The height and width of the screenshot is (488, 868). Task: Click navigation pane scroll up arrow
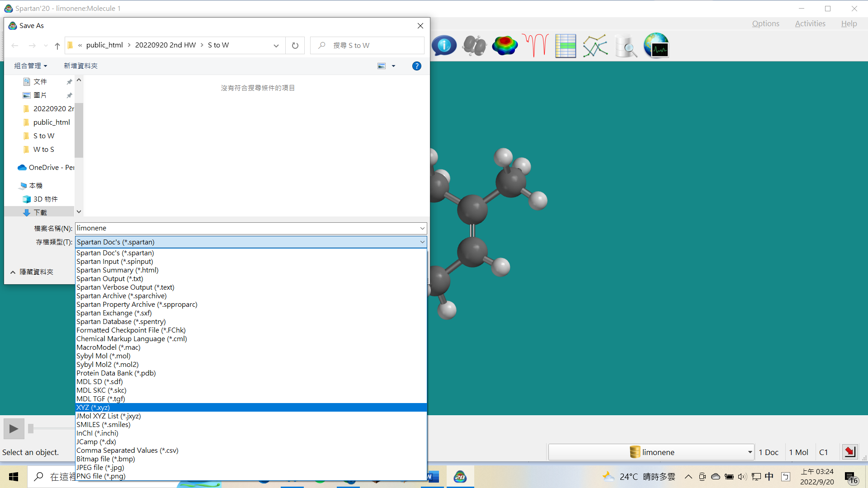[x=79, y=80]
